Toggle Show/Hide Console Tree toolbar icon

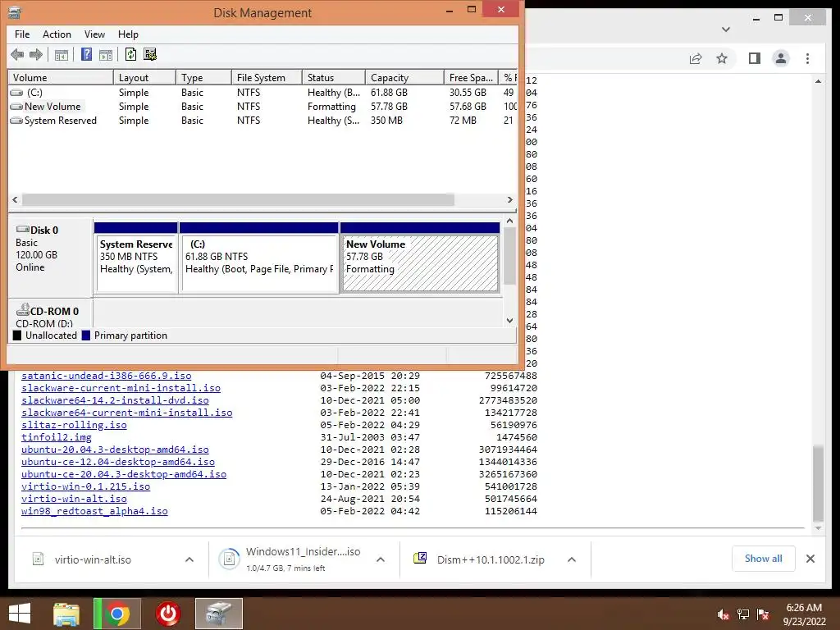click(61, 54)
